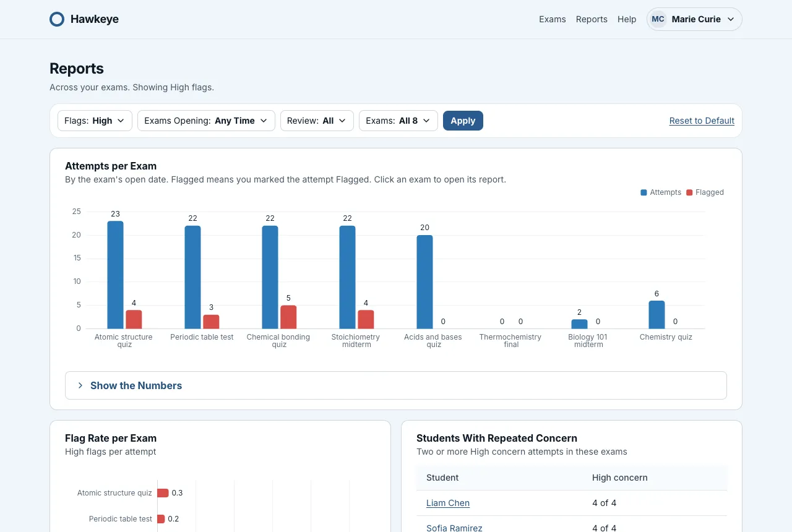Click the High concern column header
Viewport: 792px width, 532px height.
pos(620,478)
